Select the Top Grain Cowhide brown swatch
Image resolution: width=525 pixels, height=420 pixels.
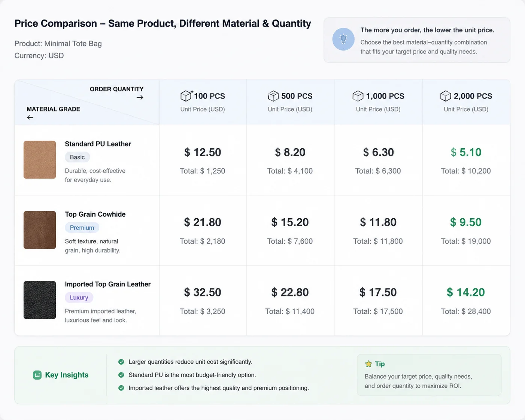[x=40, y=230]
